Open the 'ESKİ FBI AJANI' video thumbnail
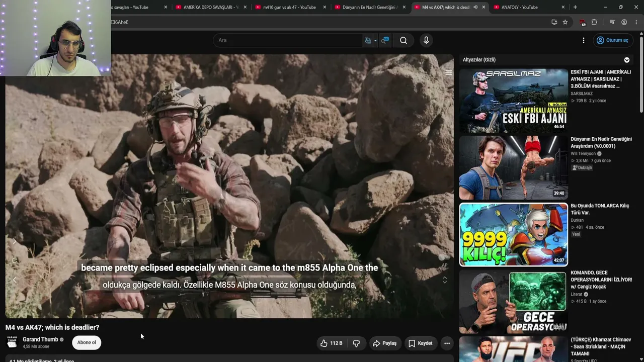This screenshot has width=644, height=362. click(513, 100)
